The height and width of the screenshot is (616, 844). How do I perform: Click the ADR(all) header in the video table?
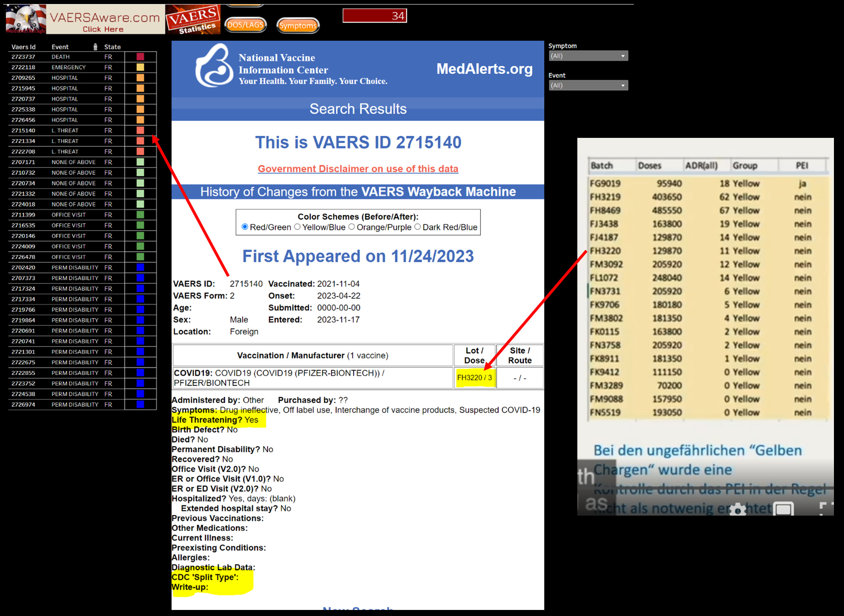pyautogui.click(x=701, y=165)
